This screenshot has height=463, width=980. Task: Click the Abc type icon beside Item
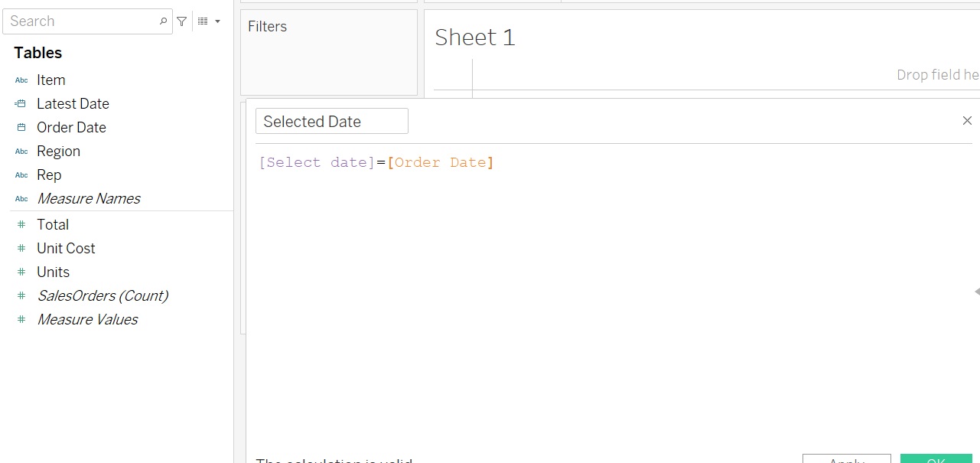click(x=21, y=80)
